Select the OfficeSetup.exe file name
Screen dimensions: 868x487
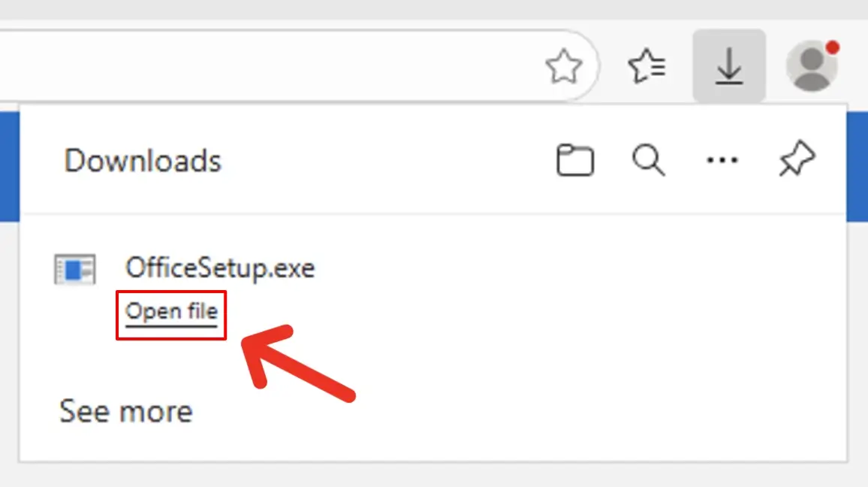(x=220, y=268)
